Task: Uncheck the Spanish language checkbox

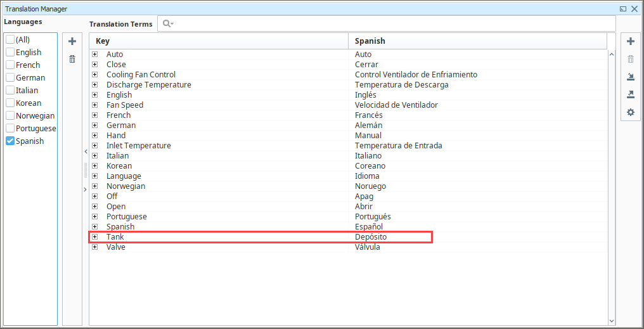Action: tap(10, 141)
